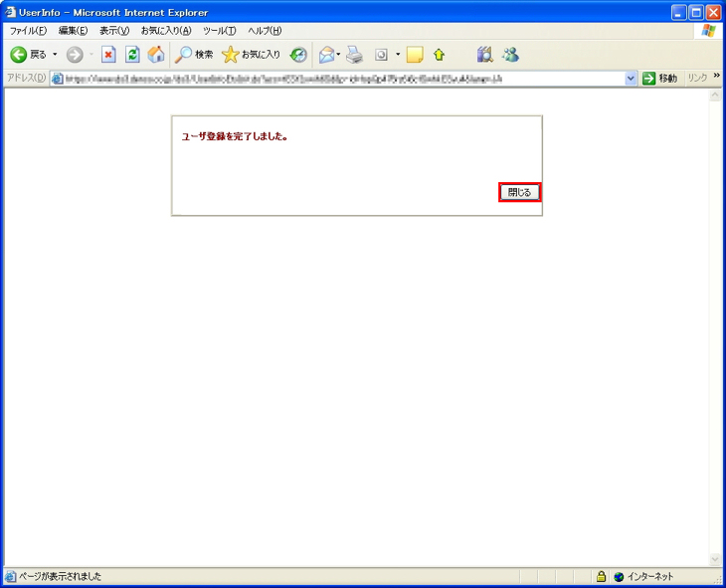Open the Search (検索) panel
This screenshot has height=588, width=726.
click(x=195, y=55)
